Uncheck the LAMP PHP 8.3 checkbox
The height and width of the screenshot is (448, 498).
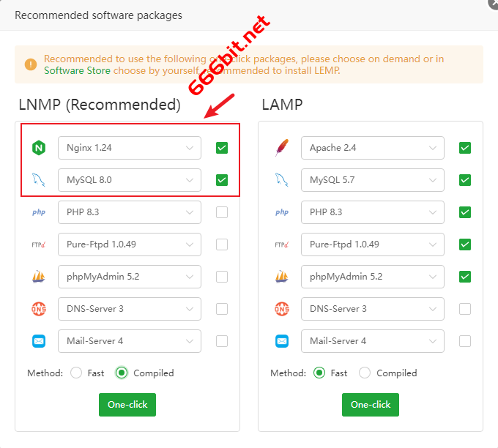tap(465, 212)
